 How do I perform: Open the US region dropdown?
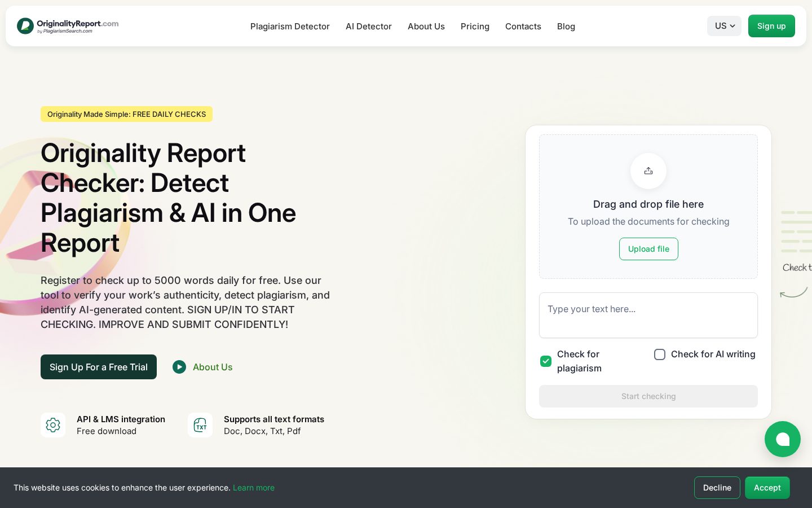[x=724, y=26]
